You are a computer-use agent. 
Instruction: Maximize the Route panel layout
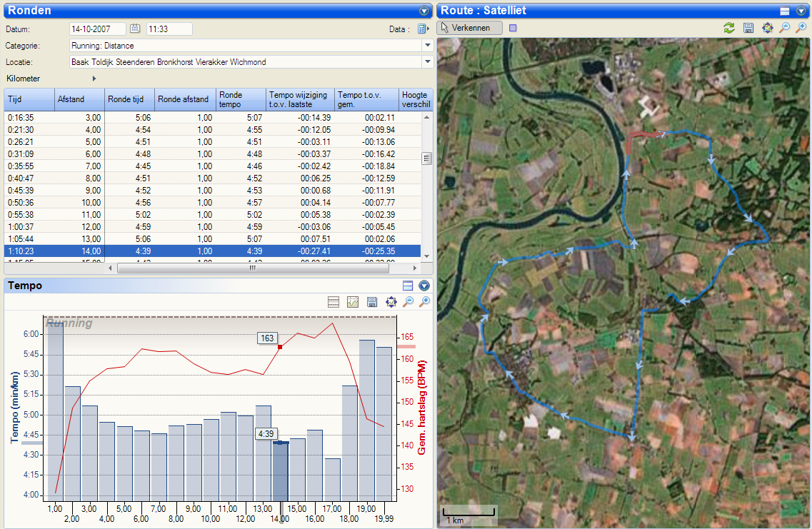pos(784,11)
